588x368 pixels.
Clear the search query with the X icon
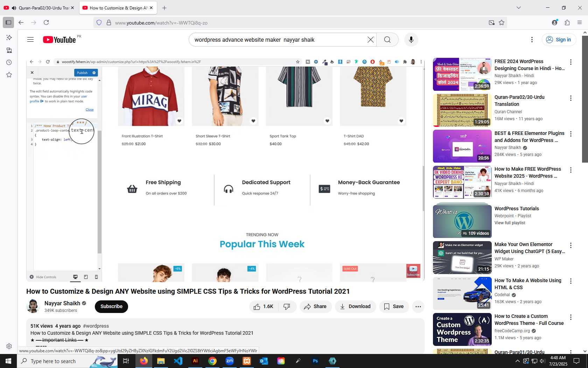370,40
